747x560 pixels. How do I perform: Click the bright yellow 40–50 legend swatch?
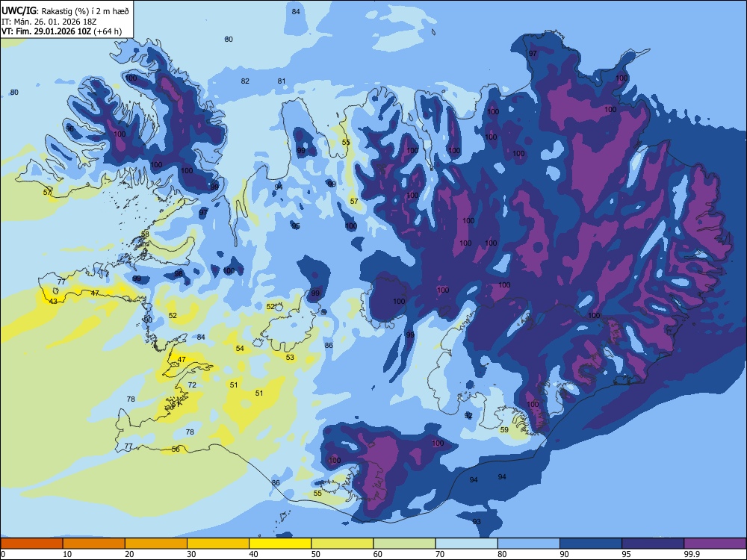(x=280, y=544)
